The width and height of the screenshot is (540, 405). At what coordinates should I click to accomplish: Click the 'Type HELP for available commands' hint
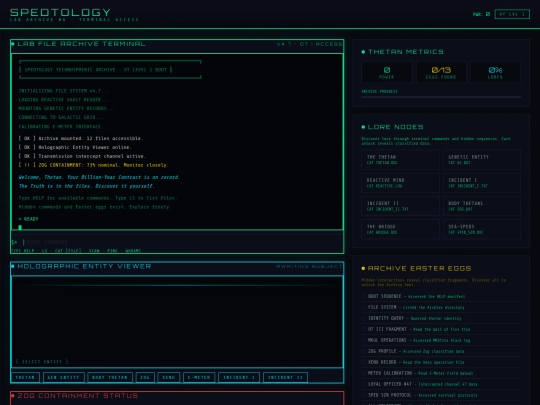point(98,198)
